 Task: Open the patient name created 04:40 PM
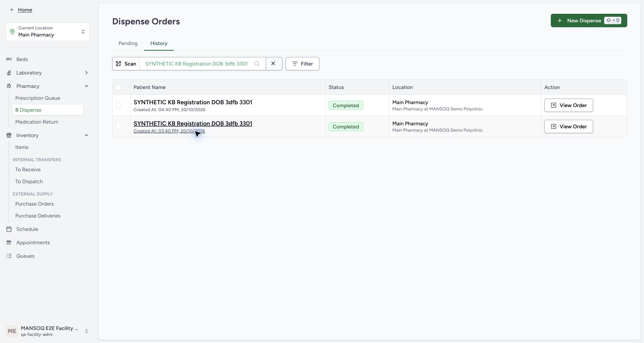193,102
